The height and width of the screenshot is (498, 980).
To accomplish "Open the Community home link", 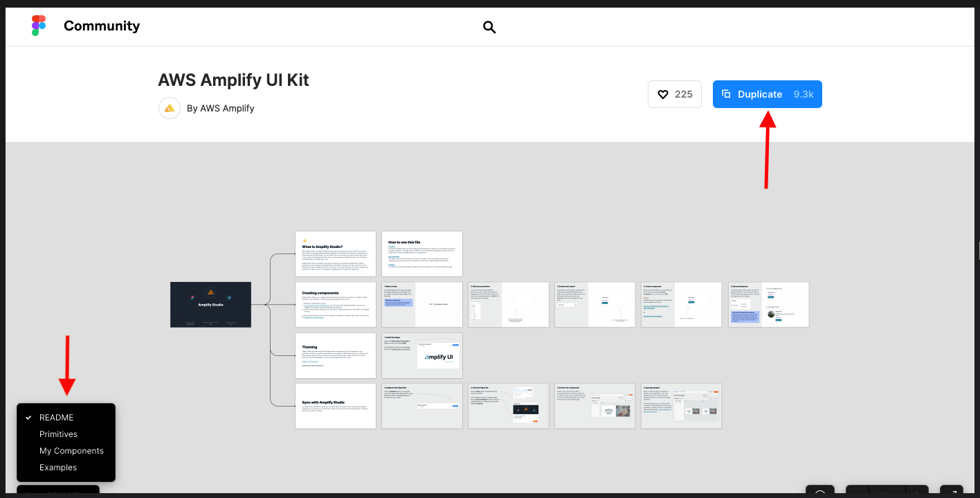I will click(x=102, y=26).
